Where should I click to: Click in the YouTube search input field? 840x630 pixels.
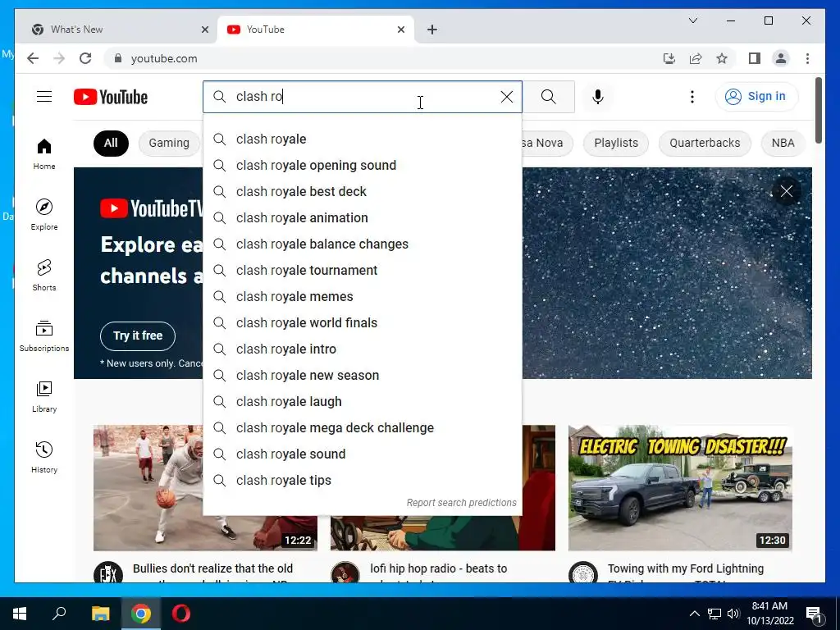tap(362, 97)
